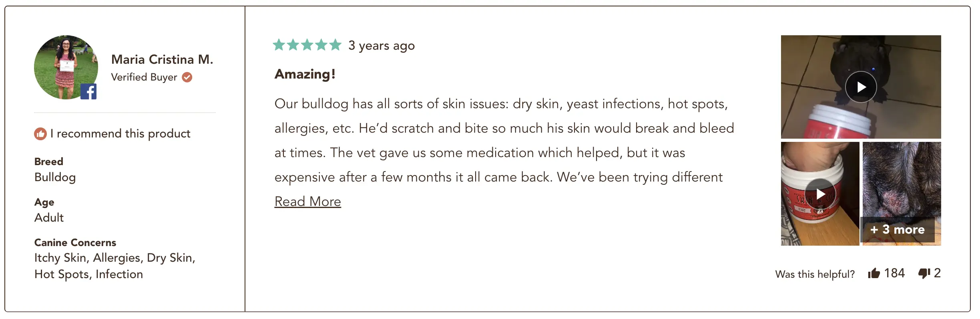Open the dog skin photo thumbnail
This screenshot has height=319, width=980.
[x=902, y=194]
